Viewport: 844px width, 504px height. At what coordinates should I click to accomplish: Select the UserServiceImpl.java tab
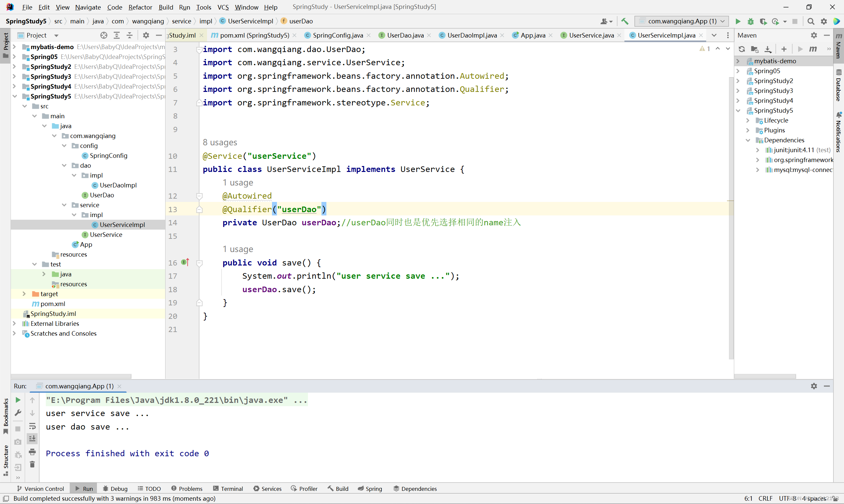[x=666, y=35]
